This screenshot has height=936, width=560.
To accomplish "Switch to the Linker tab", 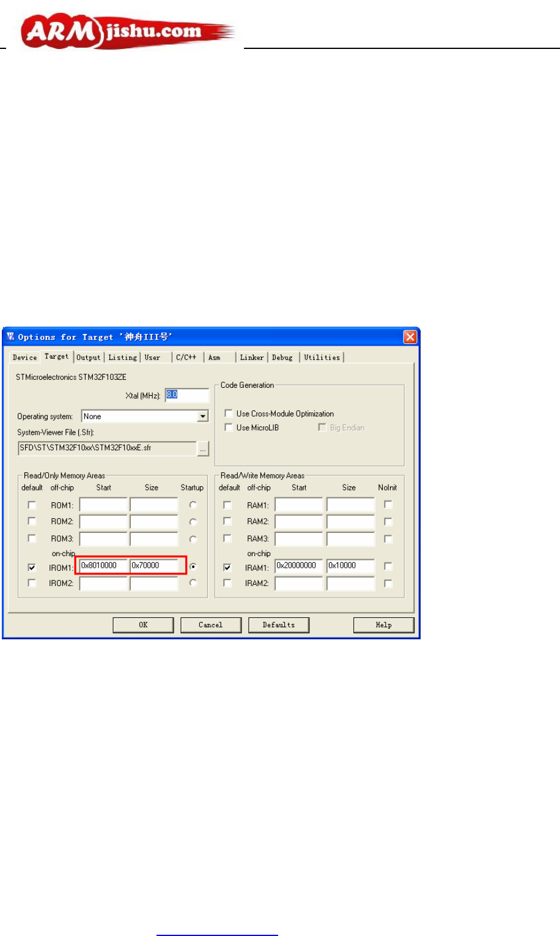I will click(x=252, y=357).
